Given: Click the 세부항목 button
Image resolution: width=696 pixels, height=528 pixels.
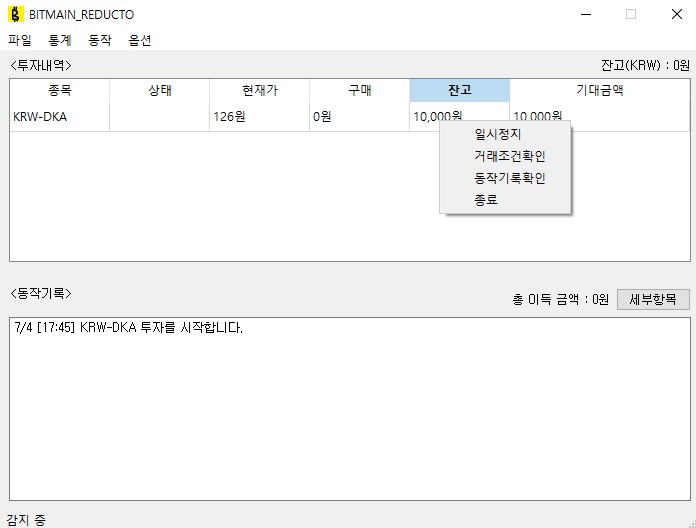Looking at the screenshot, I should (x=653, y=299).
